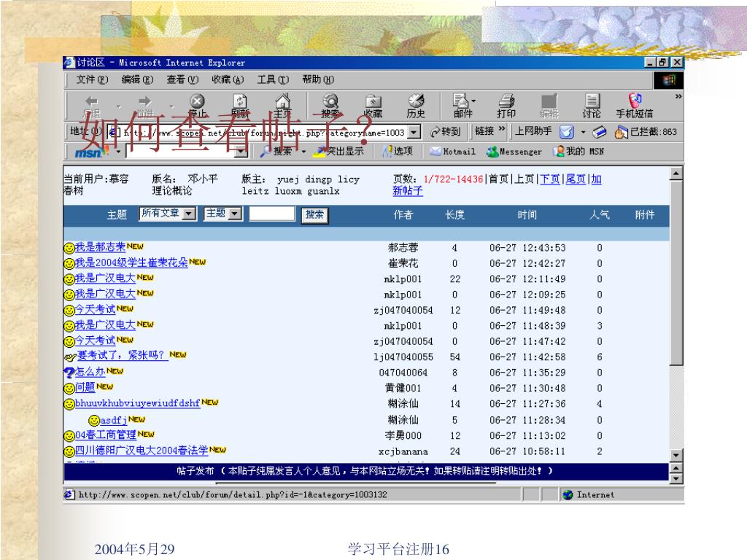Go to next page (下页) link
This screenshot has height=560, width=747.
click(x=550, y=179)
